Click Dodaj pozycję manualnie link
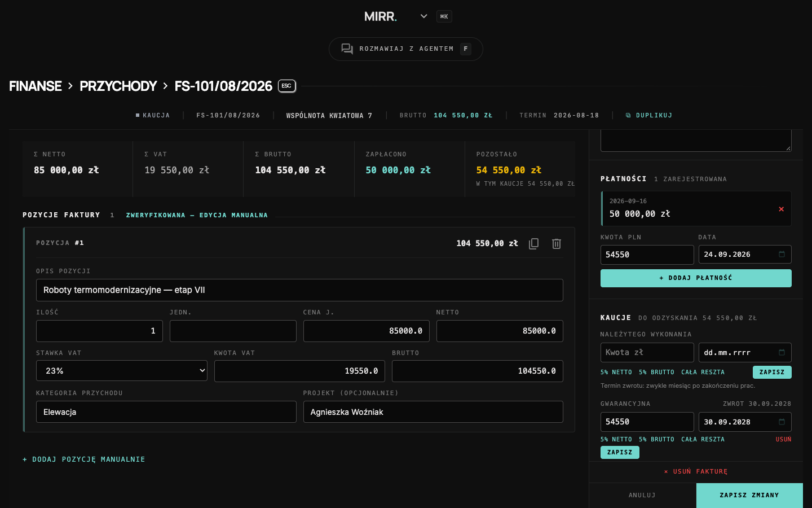The height and width of the screenshot is (508, 812). [84, 459]
